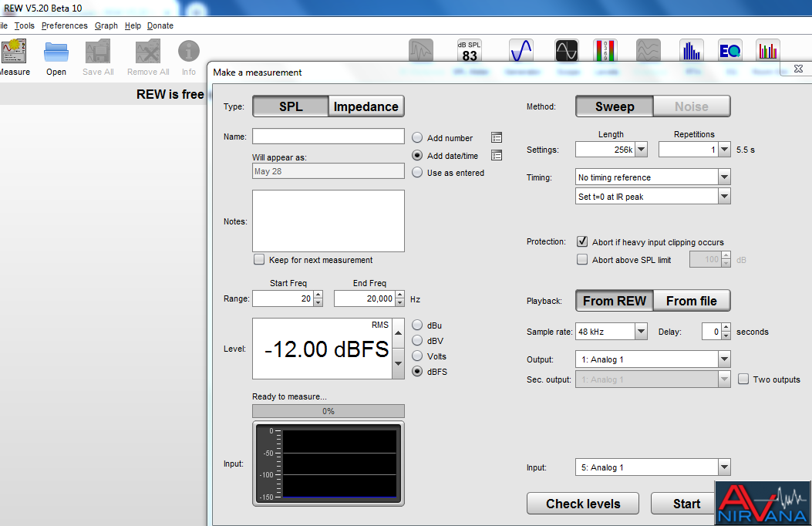
Task: Raise the level with up arrow
Action: click(x=398, y=333)
